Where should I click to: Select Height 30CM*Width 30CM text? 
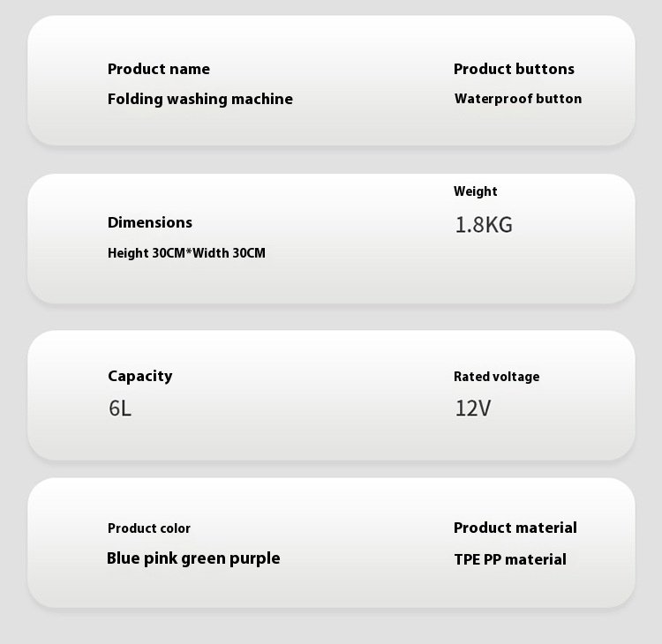[186, 253]
